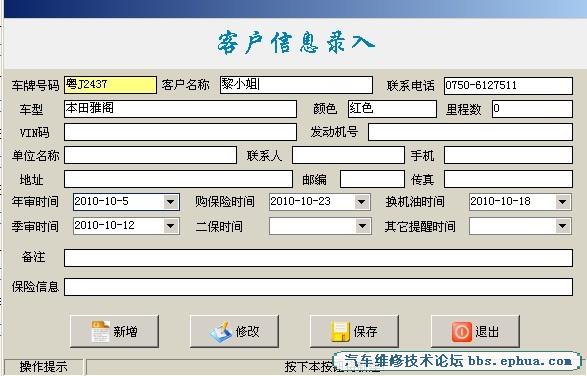Image resolution: width=587 pixels, height=376 pixels.
Task: Open the 年审时间 date dropdown
Action: coord(170,202)
